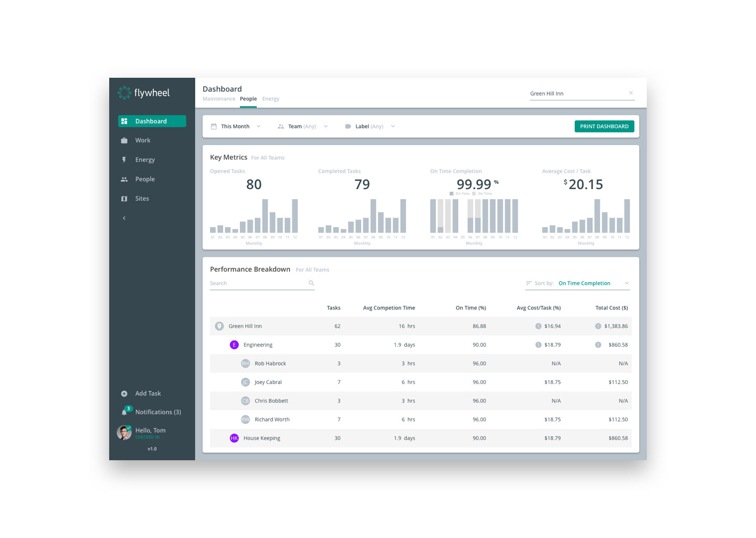
Task: Clear the Green Hill Inn field
Action: [x=631, y=93]
